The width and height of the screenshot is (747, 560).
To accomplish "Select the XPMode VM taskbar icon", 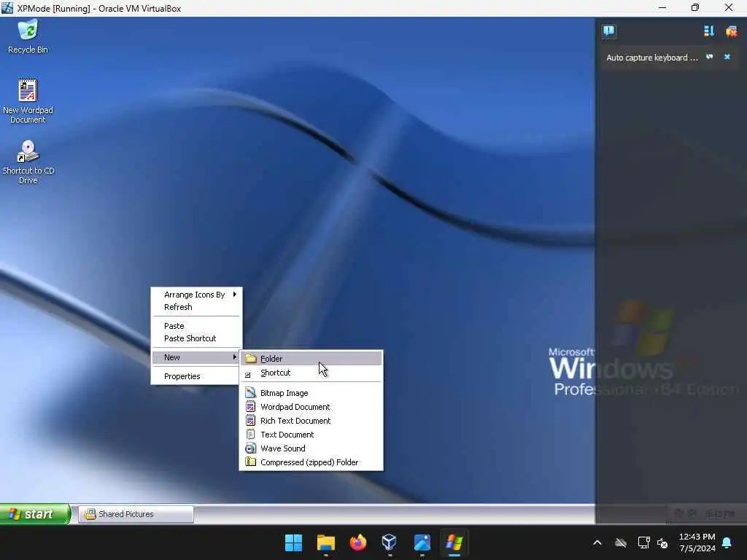I will 454,542.
